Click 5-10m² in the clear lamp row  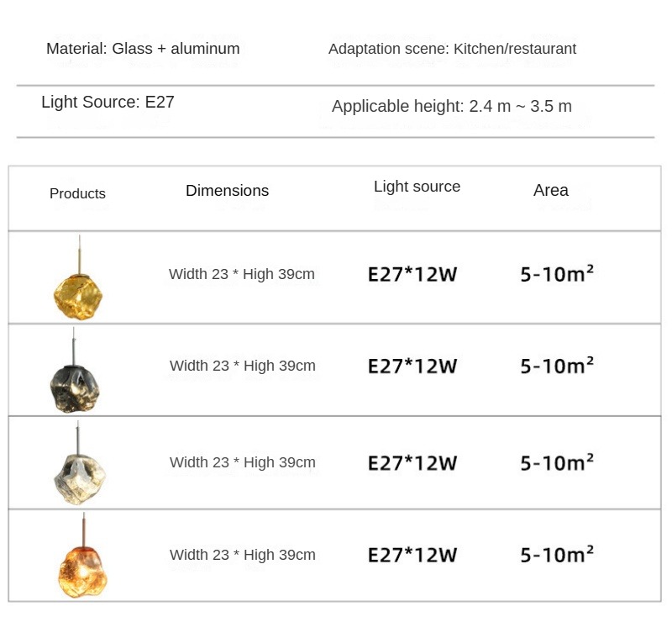click(x=557, y=462)
